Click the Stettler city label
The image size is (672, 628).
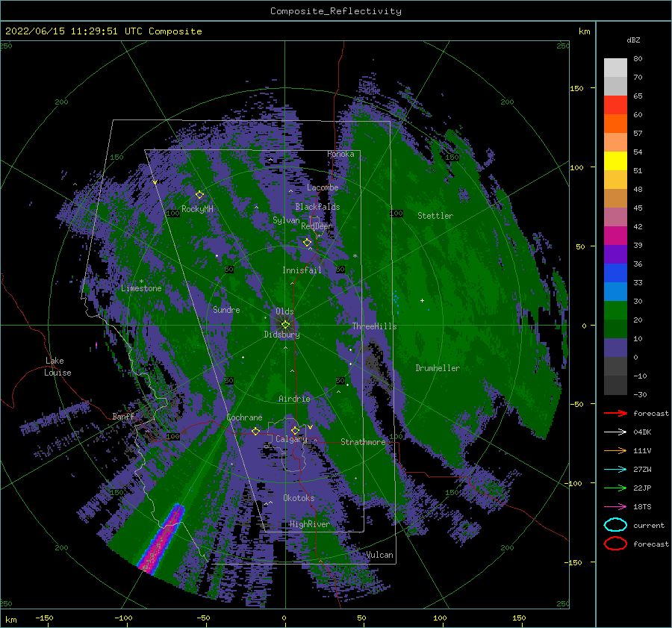(435, 216)
